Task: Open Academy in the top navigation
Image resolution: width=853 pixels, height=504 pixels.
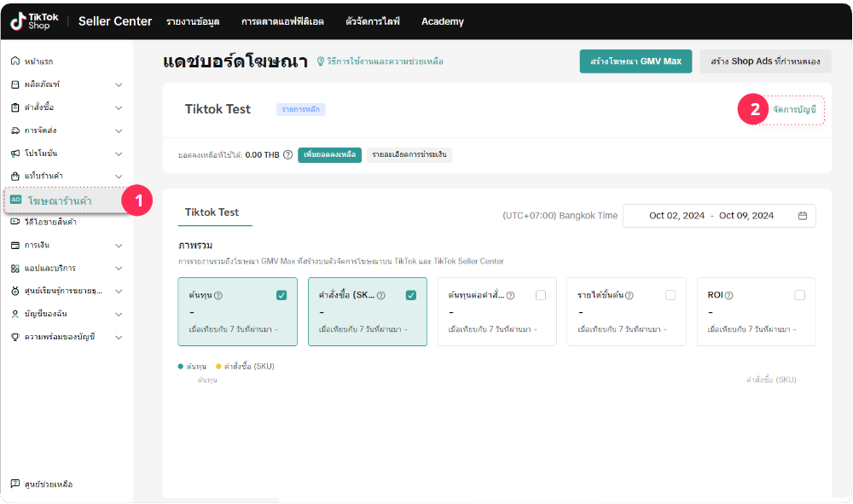Action: (x=442, y=21)
